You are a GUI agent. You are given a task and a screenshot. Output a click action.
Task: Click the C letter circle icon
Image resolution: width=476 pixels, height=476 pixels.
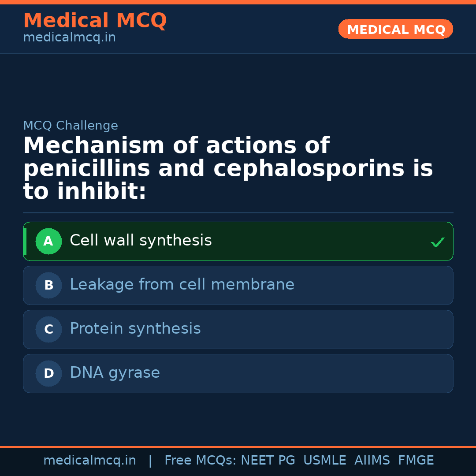point(48,329)
